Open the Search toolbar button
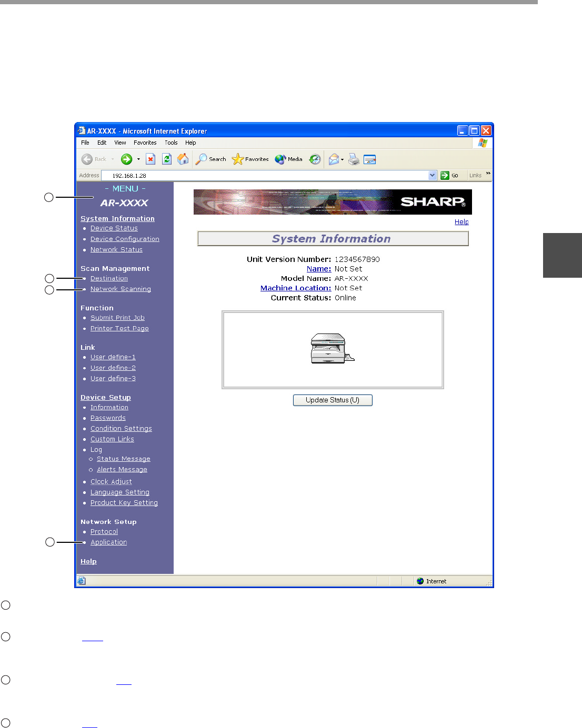The image size is (582, 728). tap(210, 159)
